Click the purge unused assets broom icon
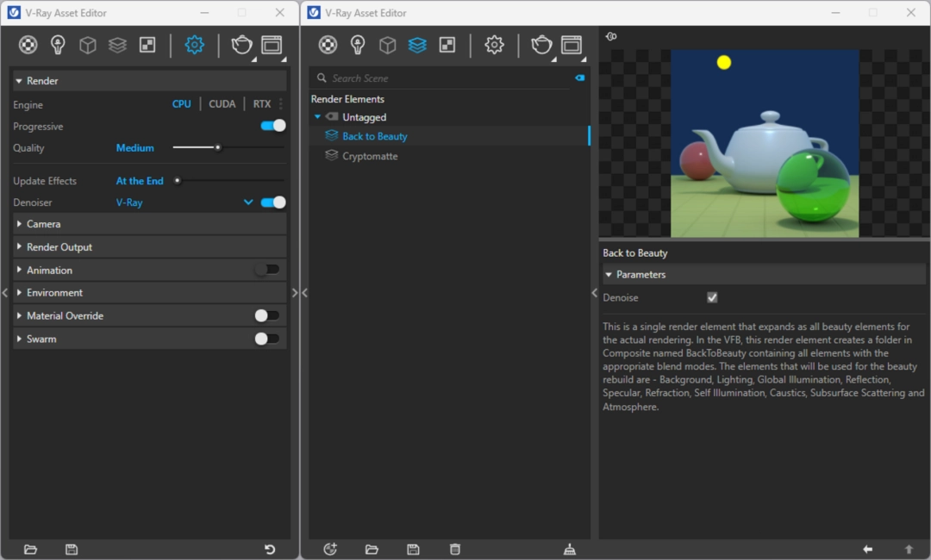 pos(570,550)
